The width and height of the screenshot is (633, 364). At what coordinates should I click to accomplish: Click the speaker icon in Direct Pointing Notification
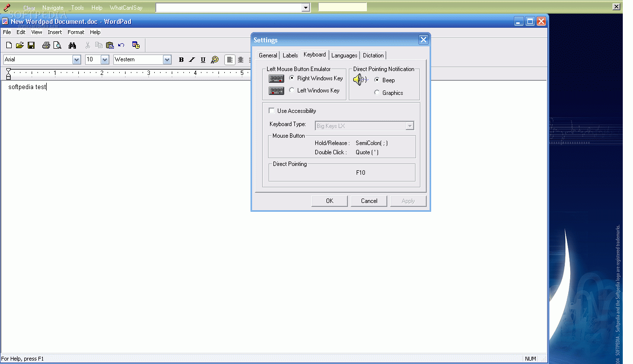pyautogui.click(x=361, y=80)
